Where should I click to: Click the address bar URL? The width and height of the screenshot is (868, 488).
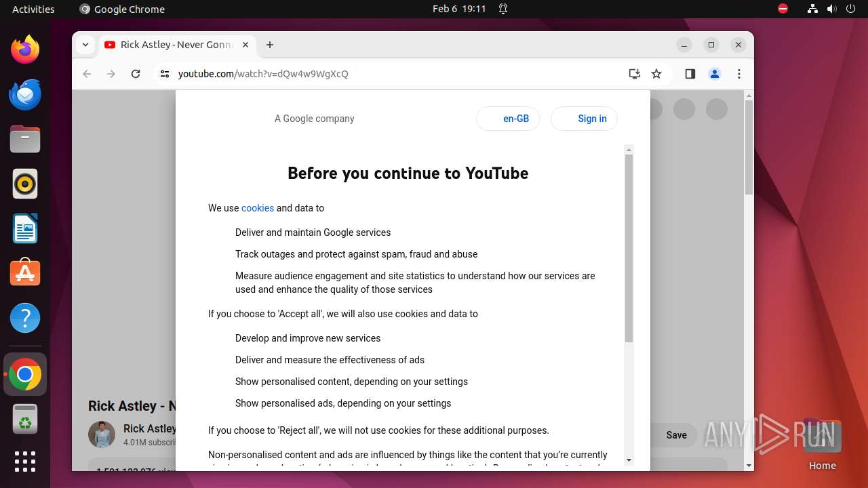[x=263, y=74]
